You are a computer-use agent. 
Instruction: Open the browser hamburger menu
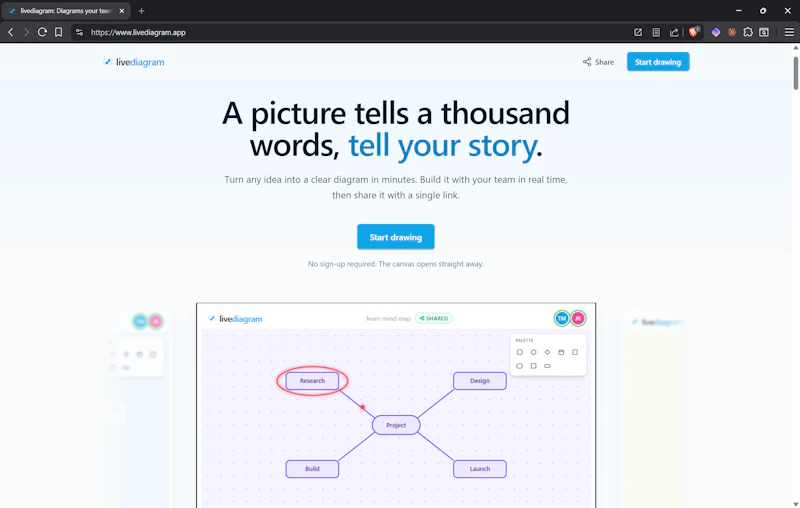tap(789, 32)
